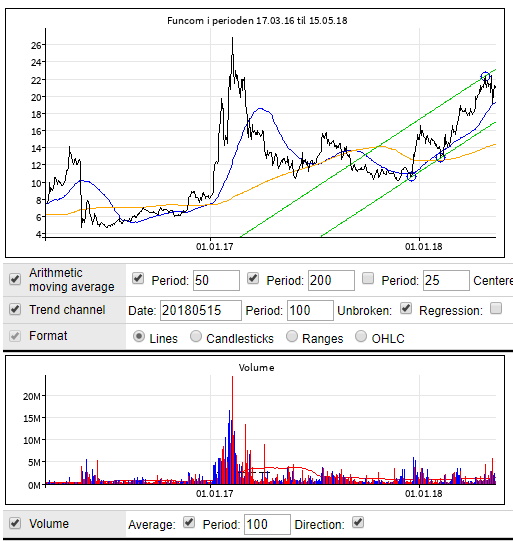Click the price peak near 27 in early 2017

[233, 39]
